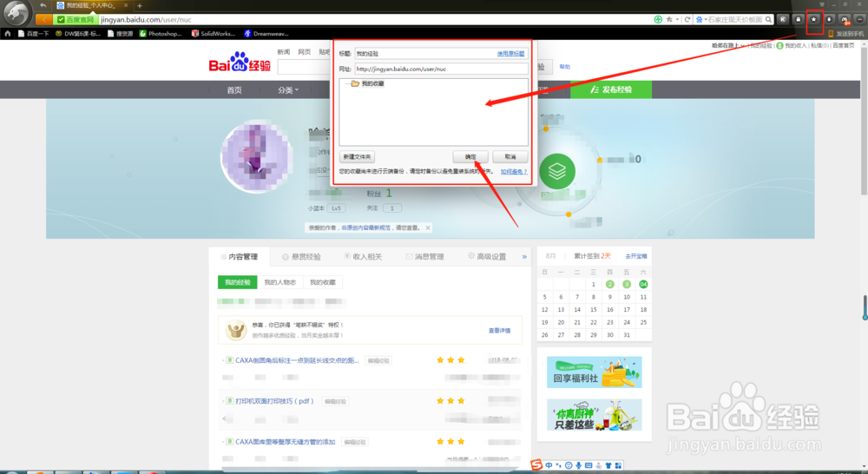The width and height of the screenshot is (868, 474).
Task: Click the Baidu 经验 logo
Action: click(240, 63)
